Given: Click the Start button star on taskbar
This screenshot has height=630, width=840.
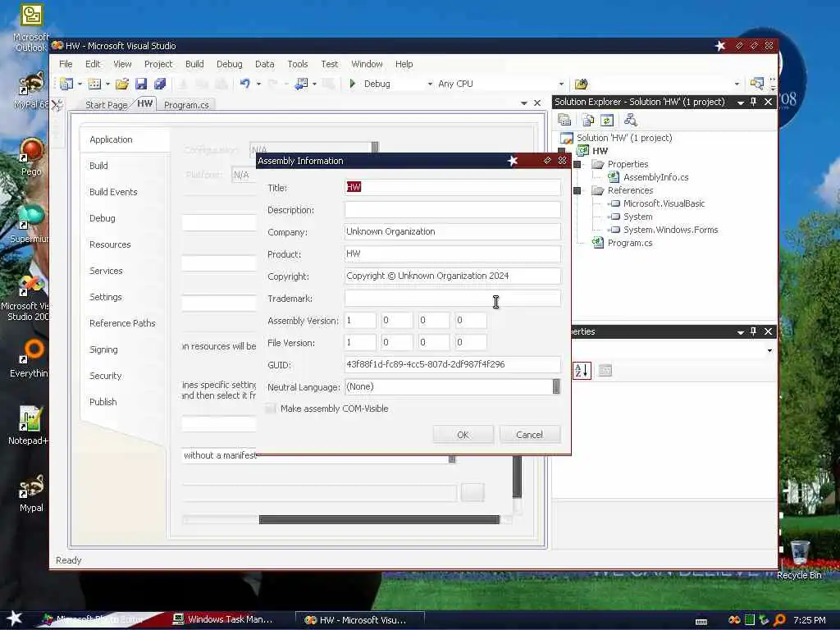Looking at the screenshot, I should tap(14, 619).
